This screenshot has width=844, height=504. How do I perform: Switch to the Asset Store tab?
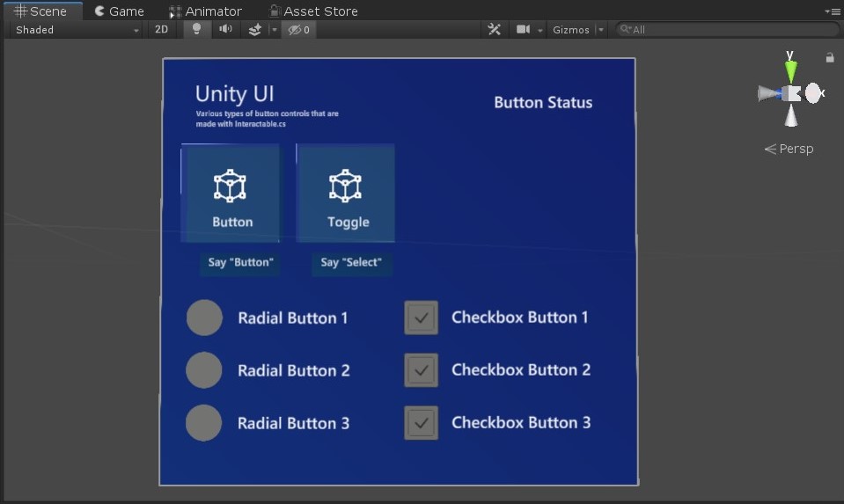314,11
